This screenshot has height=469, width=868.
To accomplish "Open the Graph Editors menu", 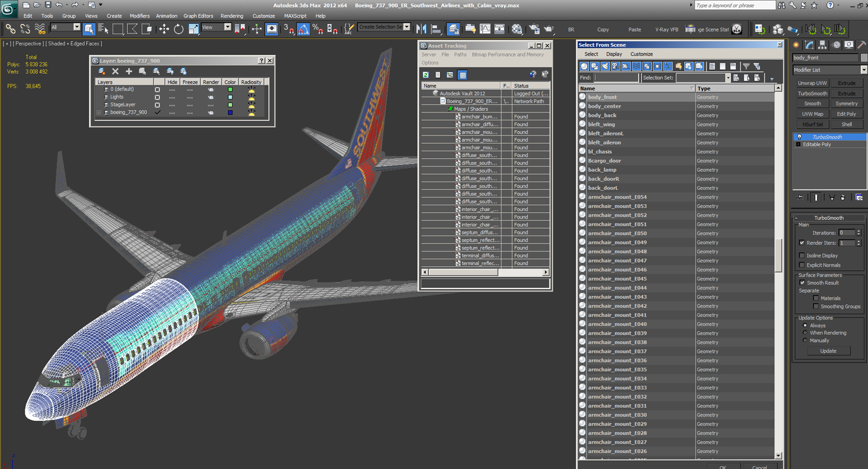I will pyautogui.click(x=198, y=16).
